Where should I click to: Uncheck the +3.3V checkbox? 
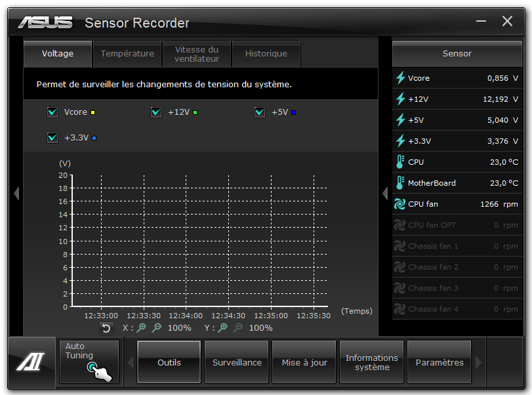pyautogui.click(x=52, y=138)
